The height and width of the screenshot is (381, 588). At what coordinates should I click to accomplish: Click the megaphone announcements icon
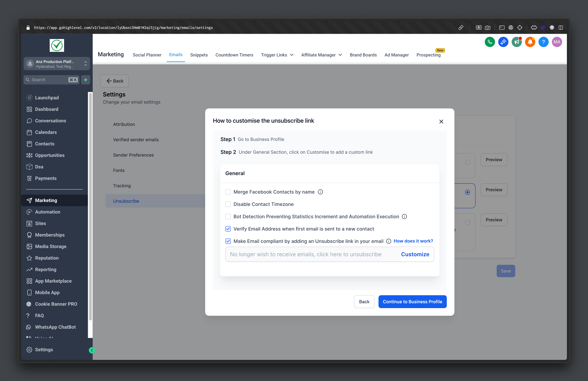(x=516, y=42)
